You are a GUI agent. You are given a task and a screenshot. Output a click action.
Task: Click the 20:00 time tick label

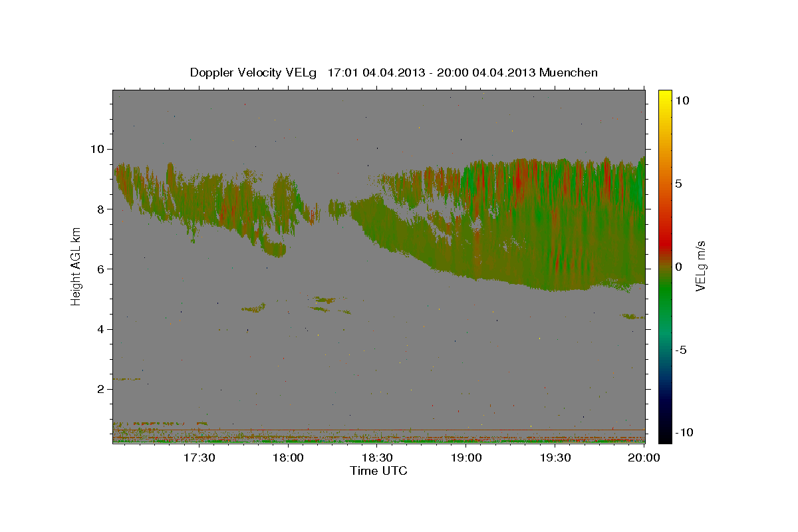[644, 458]
